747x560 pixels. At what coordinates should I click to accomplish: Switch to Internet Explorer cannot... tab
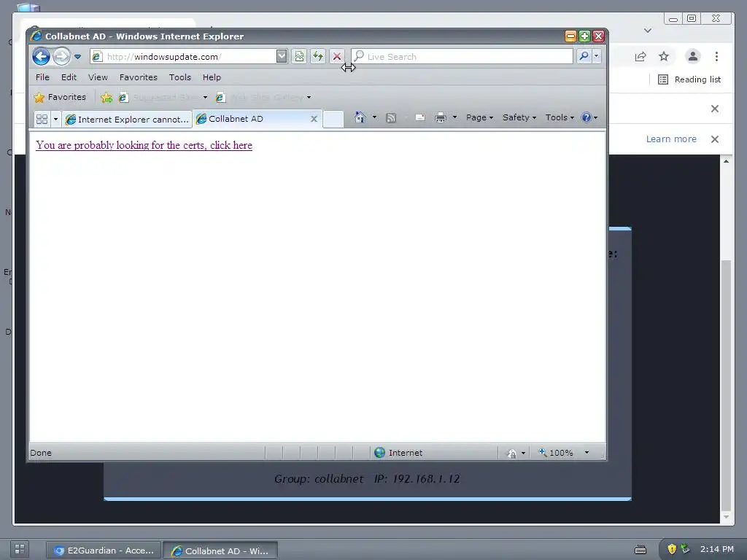pos(127,119)
